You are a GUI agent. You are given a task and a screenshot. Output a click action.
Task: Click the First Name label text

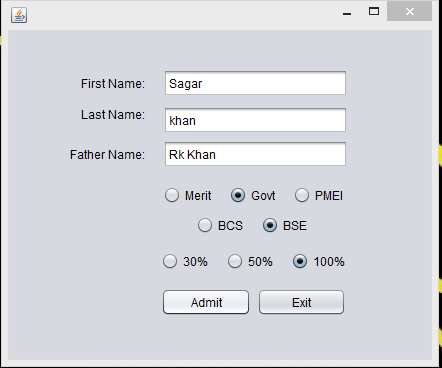pos(113,84)
